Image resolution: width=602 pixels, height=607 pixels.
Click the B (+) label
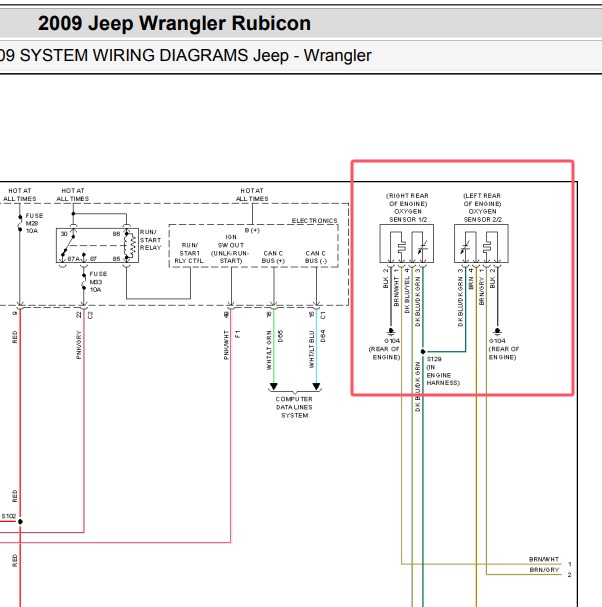(x=252, y=230)
